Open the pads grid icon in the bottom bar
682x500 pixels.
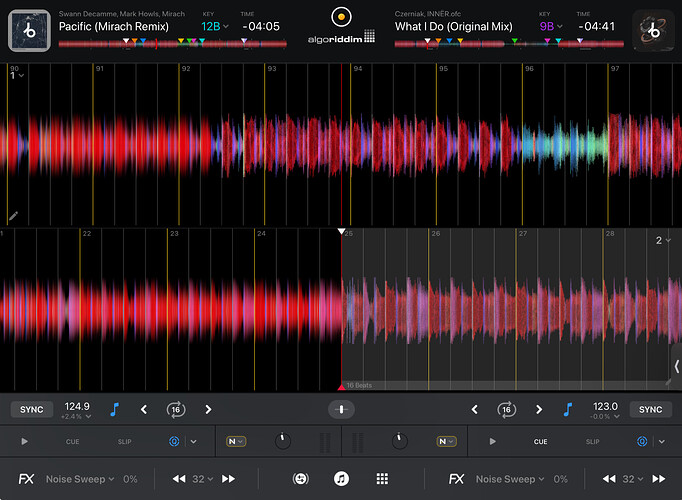(x=382, y=479)
